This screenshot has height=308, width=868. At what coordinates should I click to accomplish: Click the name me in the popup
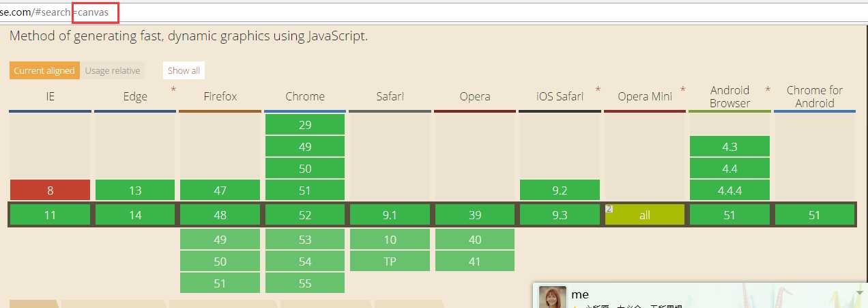point(580,294)
